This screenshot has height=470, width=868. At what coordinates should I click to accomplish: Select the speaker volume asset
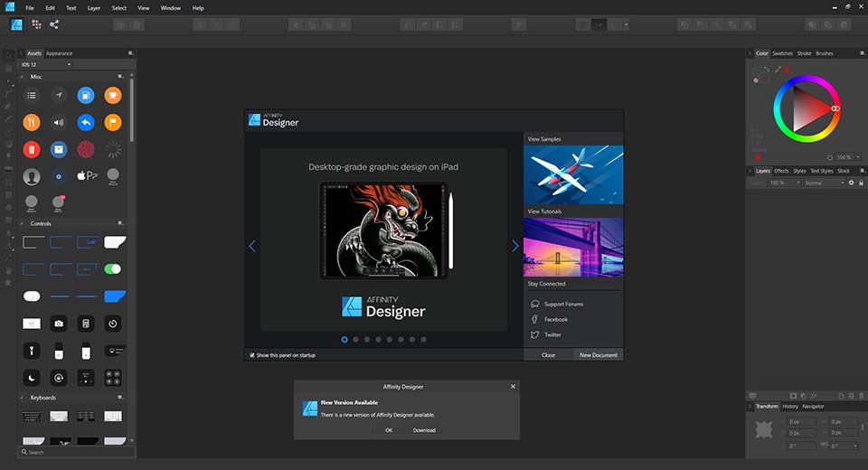coord(59,122)
